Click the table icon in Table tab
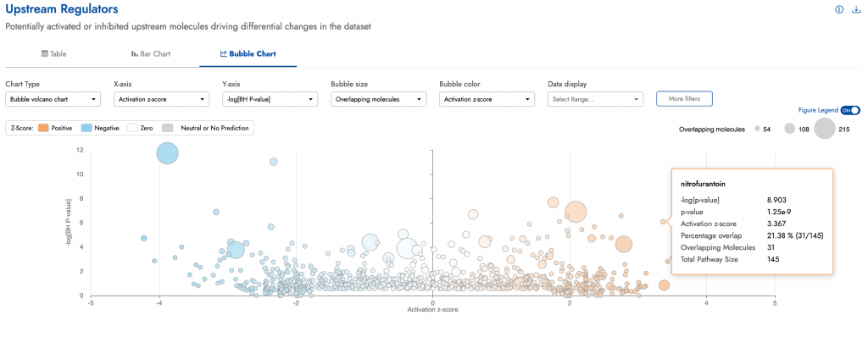Viewport: 868px width, 337px height. coord(45,53)
